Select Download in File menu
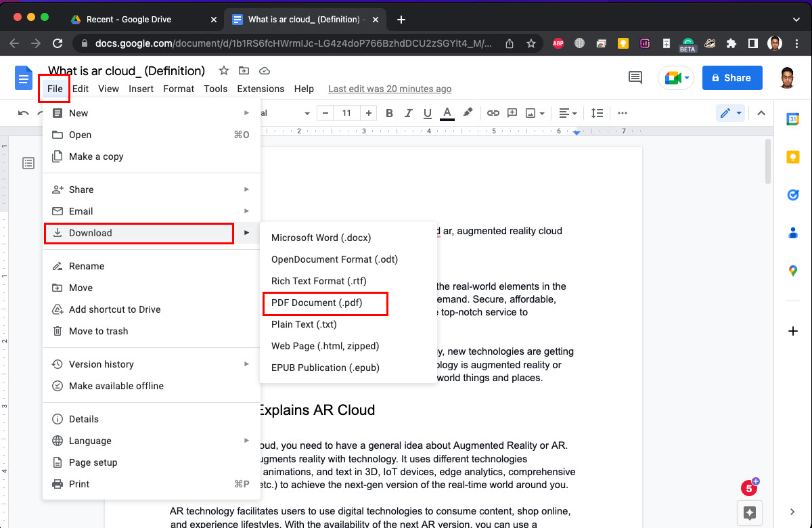 (152, 233)
